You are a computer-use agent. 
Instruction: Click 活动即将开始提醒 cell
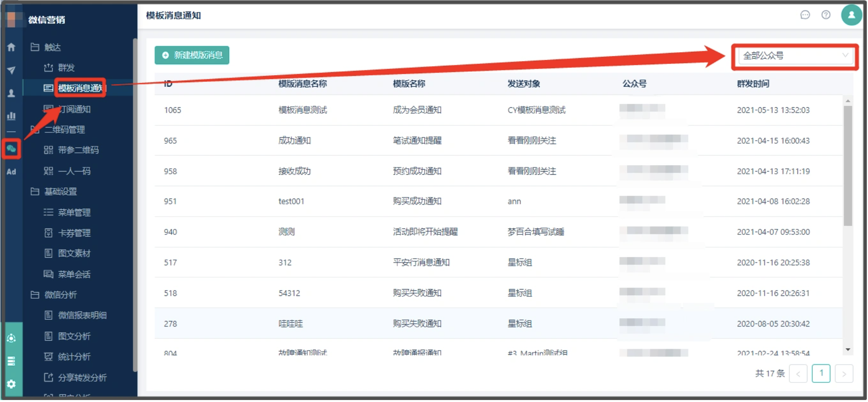point(425,232)
